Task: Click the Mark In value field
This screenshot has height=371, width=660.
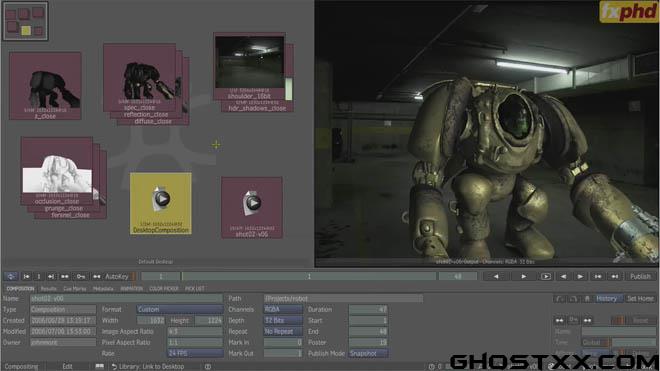Action: pyautogui.click(x=283, y=342)
